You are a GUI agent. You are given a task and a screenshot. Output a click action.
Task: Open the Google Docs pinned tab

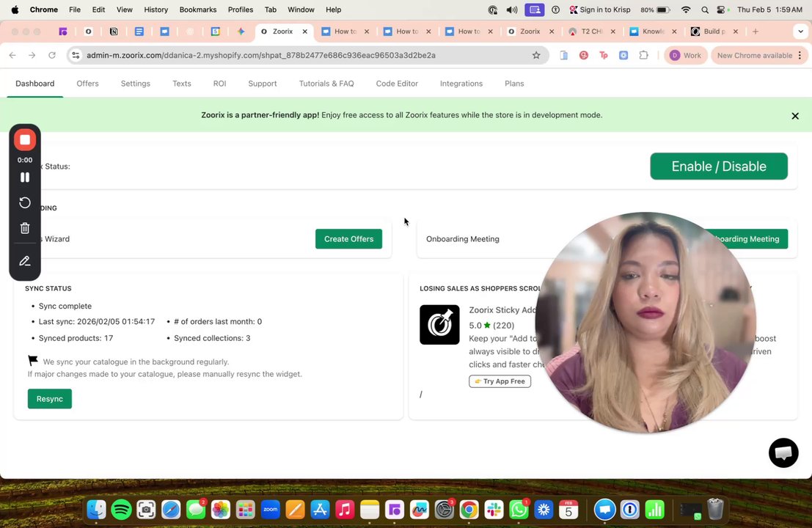139,32
